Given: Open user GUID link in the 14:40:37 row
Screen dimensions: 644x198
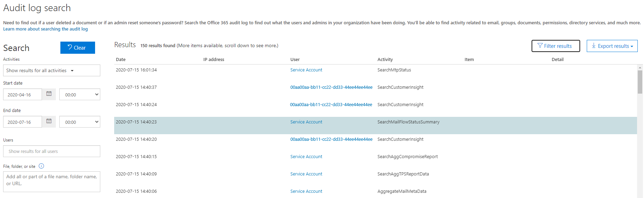Looking at the screenshot, I should [x=331, y=87].
